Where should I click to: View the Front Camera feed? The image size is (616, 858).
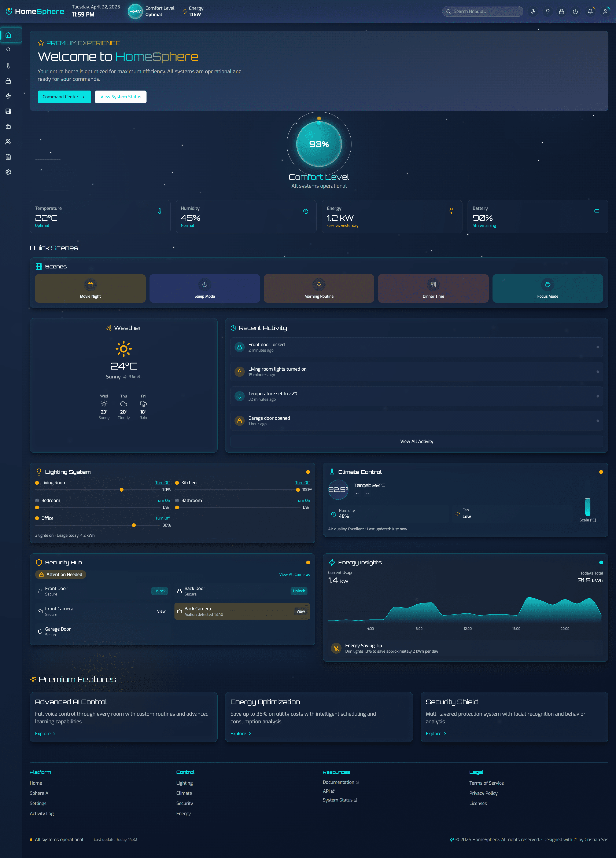tap(162, 611)
